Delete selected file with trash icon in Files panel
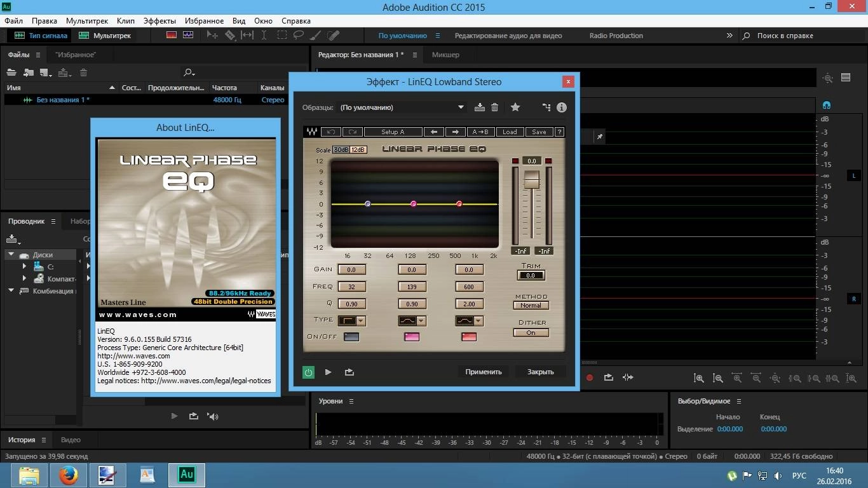Viewport: 868px width, 488px height. pos(83,72)
